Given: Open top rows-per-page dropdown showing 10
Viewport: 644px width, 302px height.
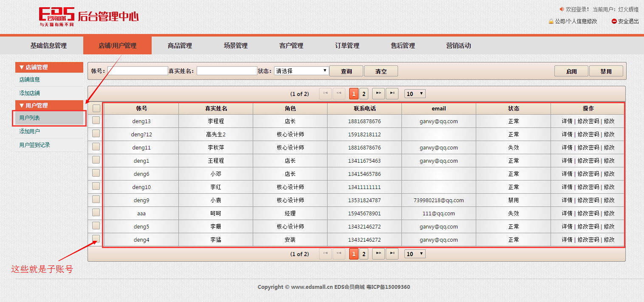Looking at the screenshot, I should 415,94.
